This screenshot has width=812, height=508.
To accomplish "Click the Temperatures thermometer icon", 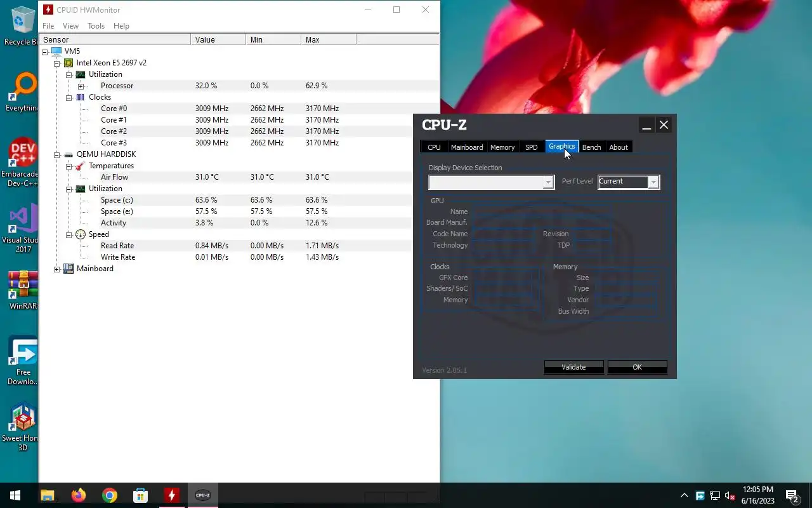I will click(81, 166).
